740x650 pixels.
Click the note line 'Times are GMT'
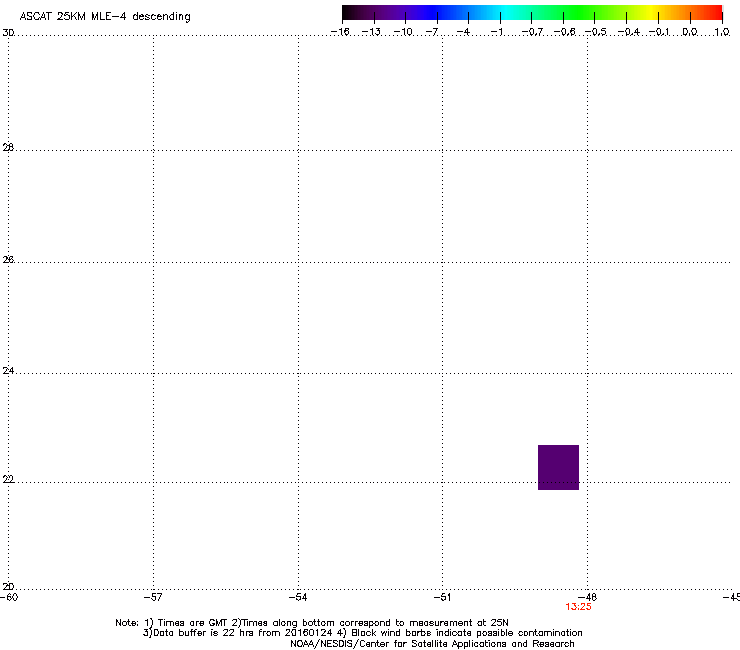pyautogui.click(x=193, y=623)
